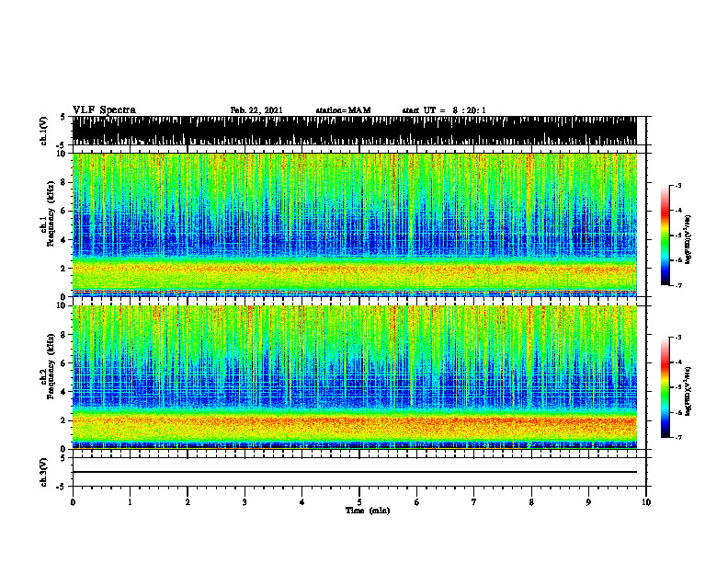Click the black ch.1 voltage waveform strip

point(354,131)
